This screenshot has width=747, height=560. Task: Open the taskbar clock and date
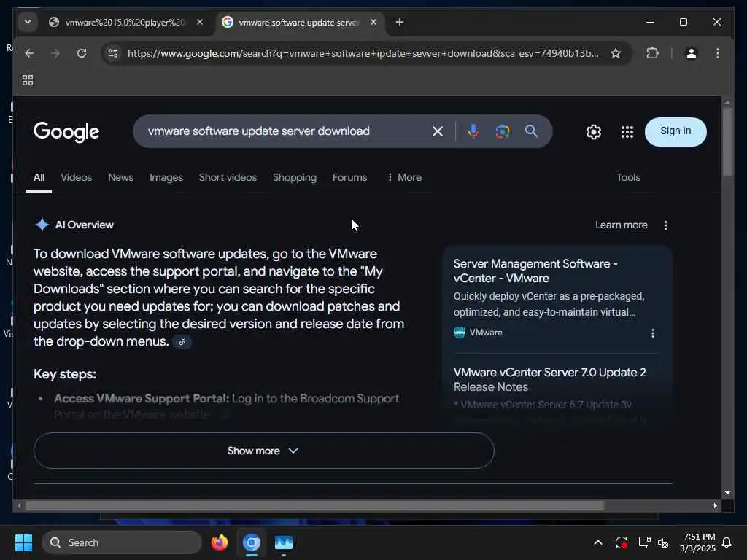[698, 542]
